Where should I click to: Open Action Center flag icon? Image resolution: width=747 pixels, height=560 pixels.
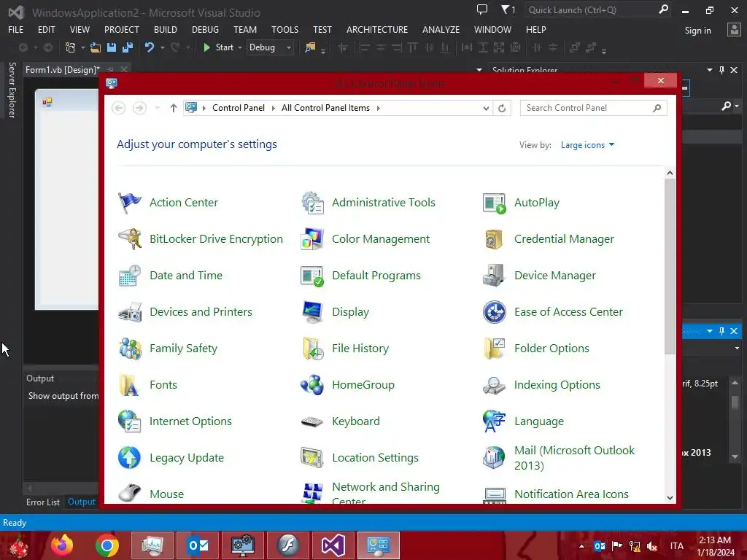129,203
